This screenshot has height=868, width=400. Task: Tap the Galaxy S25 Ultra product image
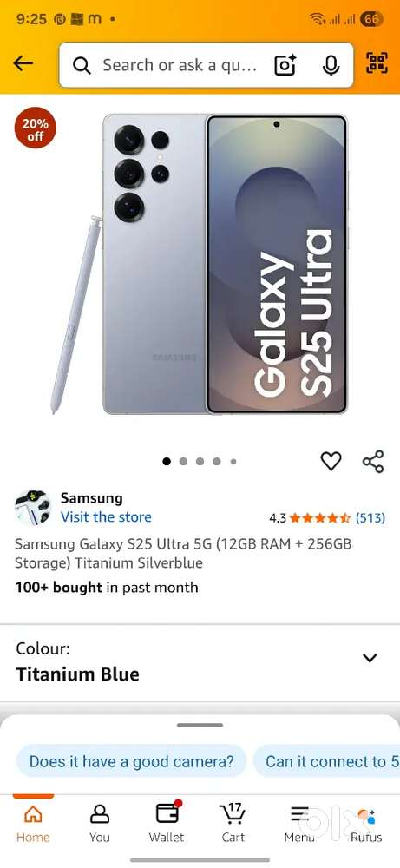pyautogui.click(x=200, y=264)
